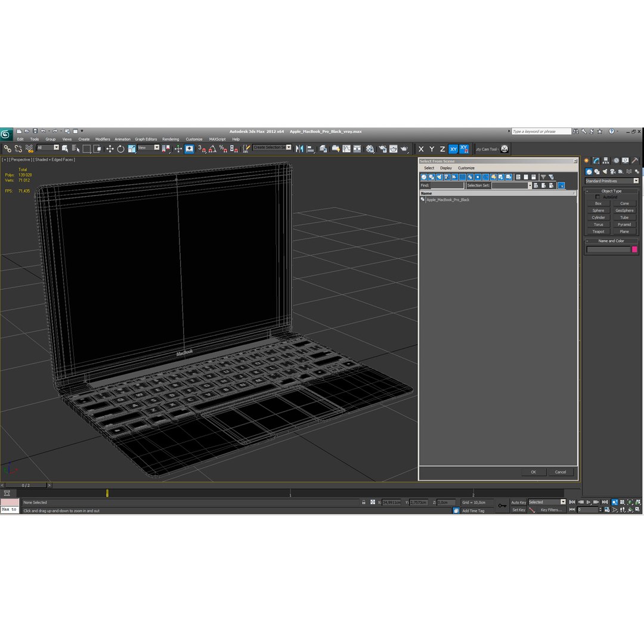The image size is (644, 644).
Task: Restrict to X axis constraint
Action: [421, 149]
